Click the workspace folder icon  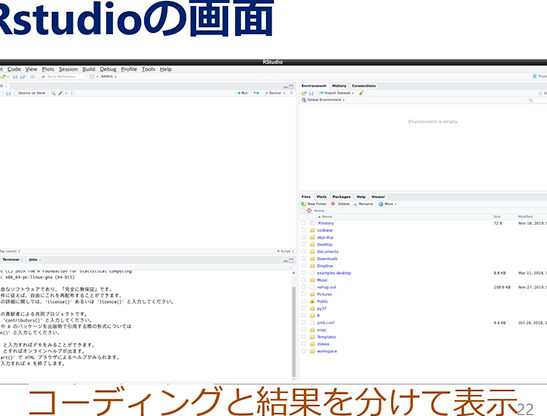(x=313, y=351)
